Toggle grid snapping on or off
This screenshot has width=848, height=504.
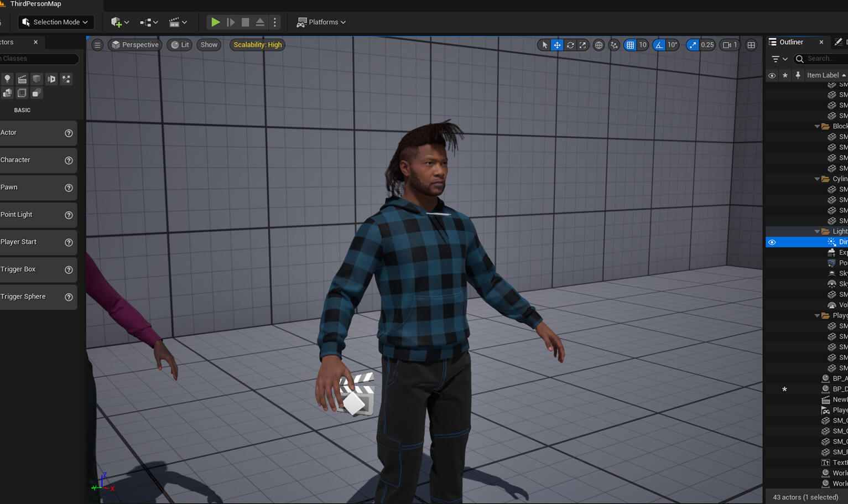630,45
